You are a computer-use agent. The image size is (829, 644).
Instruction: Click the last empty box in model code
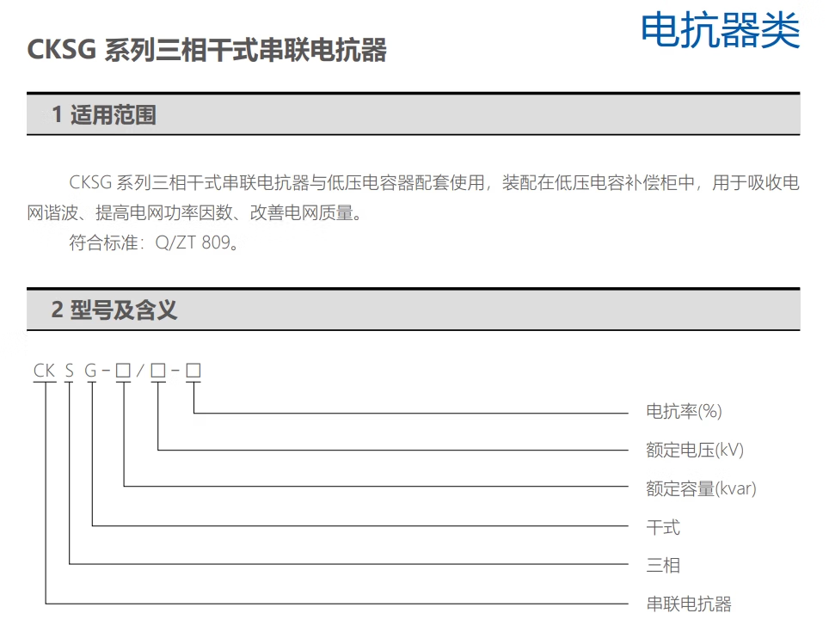[193, 371]
